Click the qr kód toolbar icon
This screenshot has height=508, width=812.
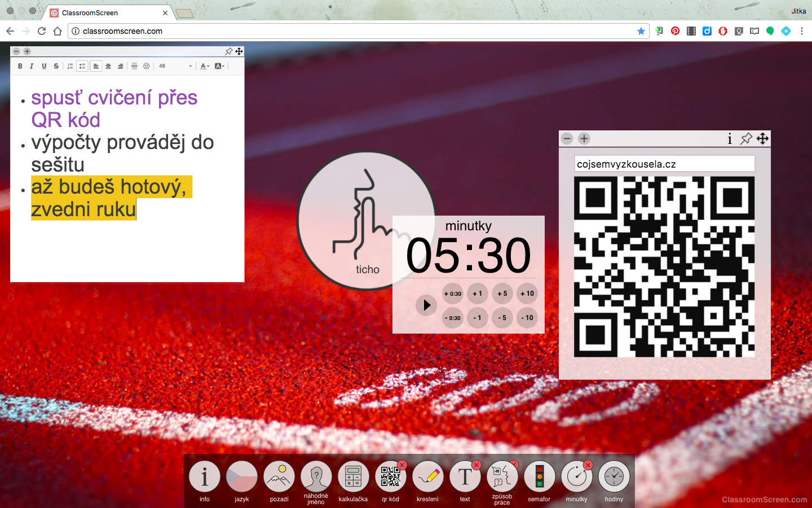(390, 477)
